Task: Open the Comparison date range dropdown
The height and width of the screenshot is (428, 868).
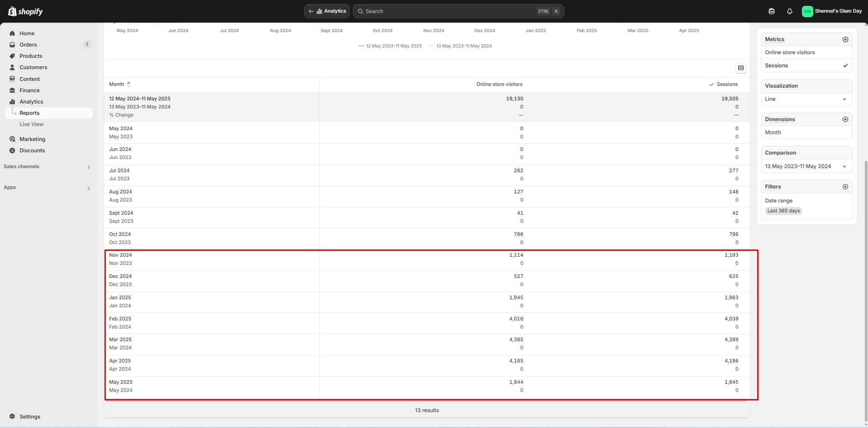Action: [806, 166]
